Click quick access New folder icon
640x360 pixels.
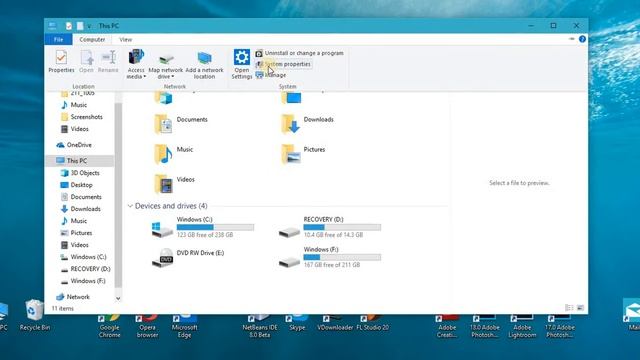[80, 26]
